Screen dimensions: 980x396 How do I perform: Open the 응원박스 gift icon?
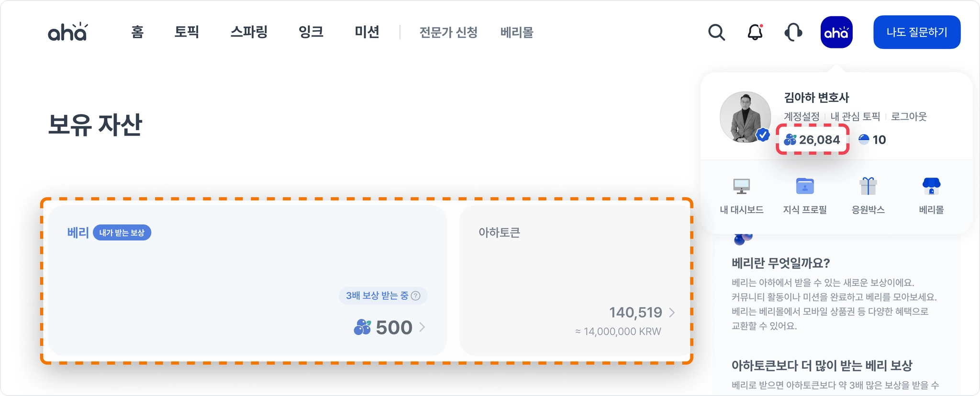tap(868, 186)
